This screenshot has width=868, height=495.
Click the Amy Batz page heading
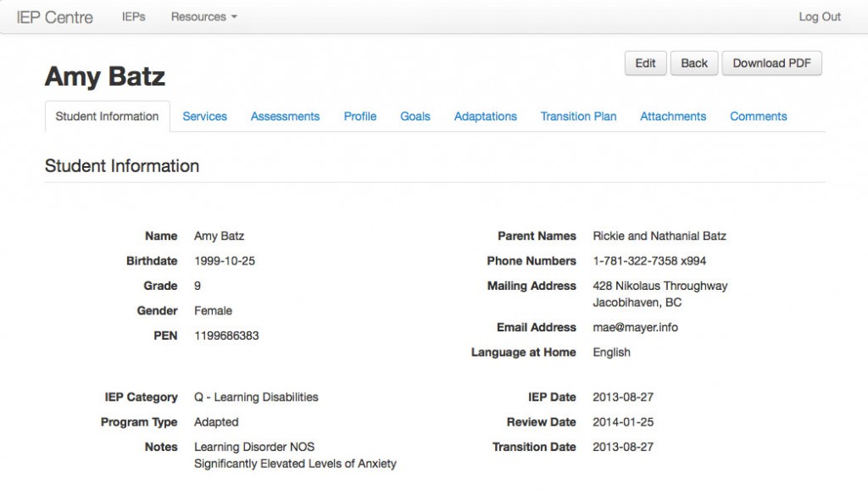(105, 77)
